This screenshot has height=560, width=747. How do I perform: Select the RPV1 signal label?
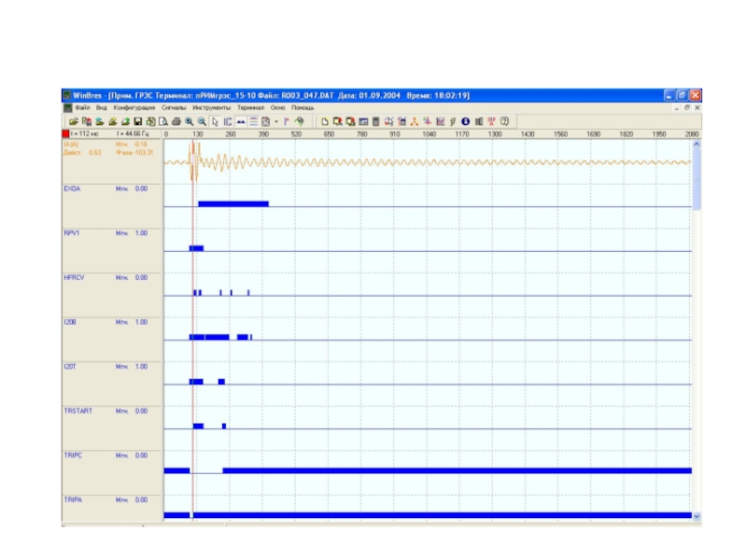[x=72, y=232]
